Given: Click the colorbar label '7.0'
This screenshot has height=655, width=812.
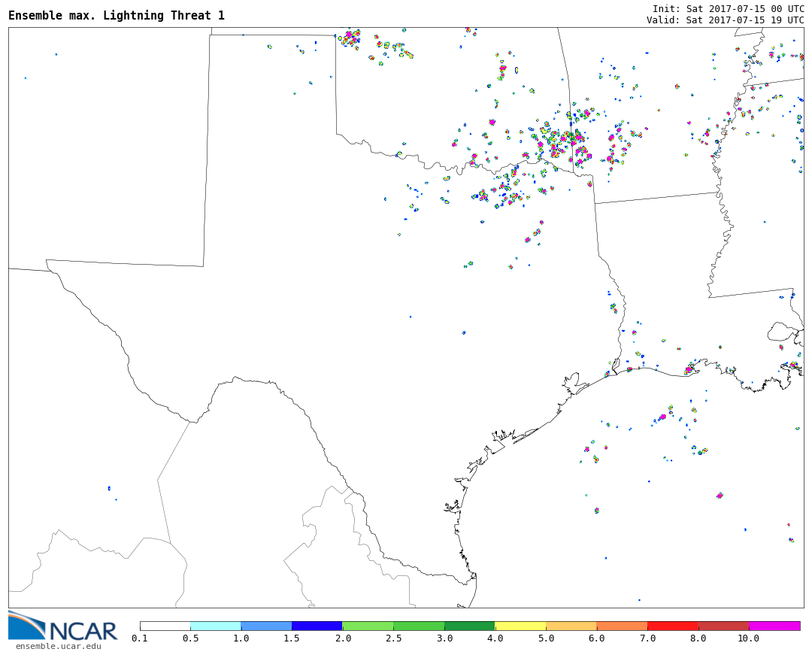Looking at the screenshot, I should [x=647, y=638].
